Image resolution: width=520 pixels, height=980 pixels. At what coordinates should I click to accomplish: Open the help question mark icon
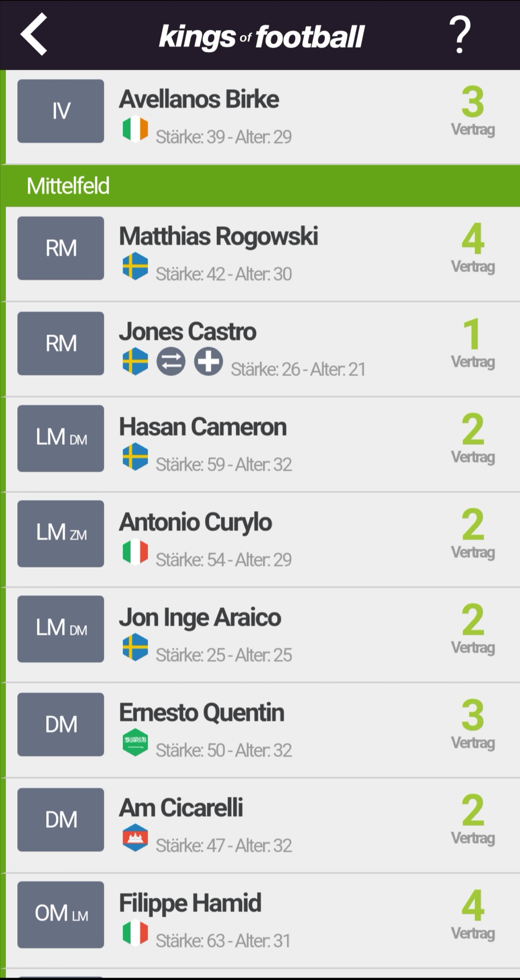[460, 34]
